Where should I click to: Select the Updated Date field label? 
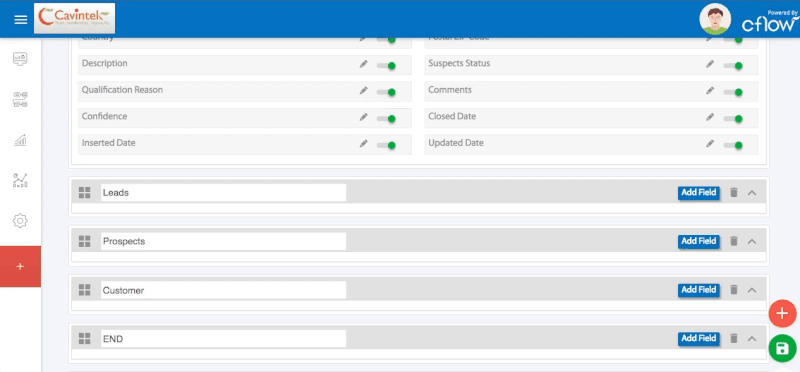coord(456,143)
